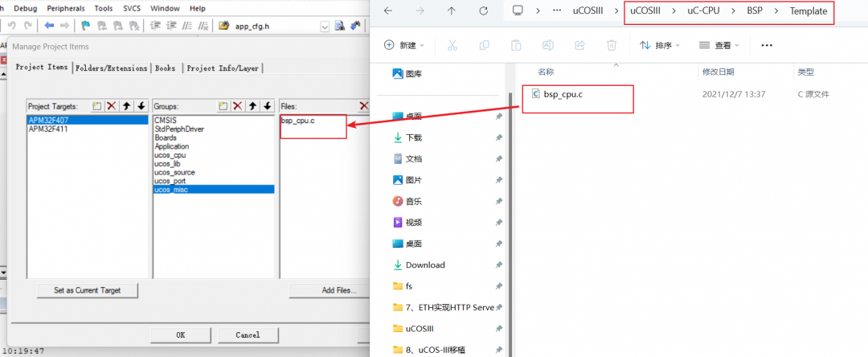
Task: Navigate forward with the gray right arrow
Action: click(x=65, y=26)
